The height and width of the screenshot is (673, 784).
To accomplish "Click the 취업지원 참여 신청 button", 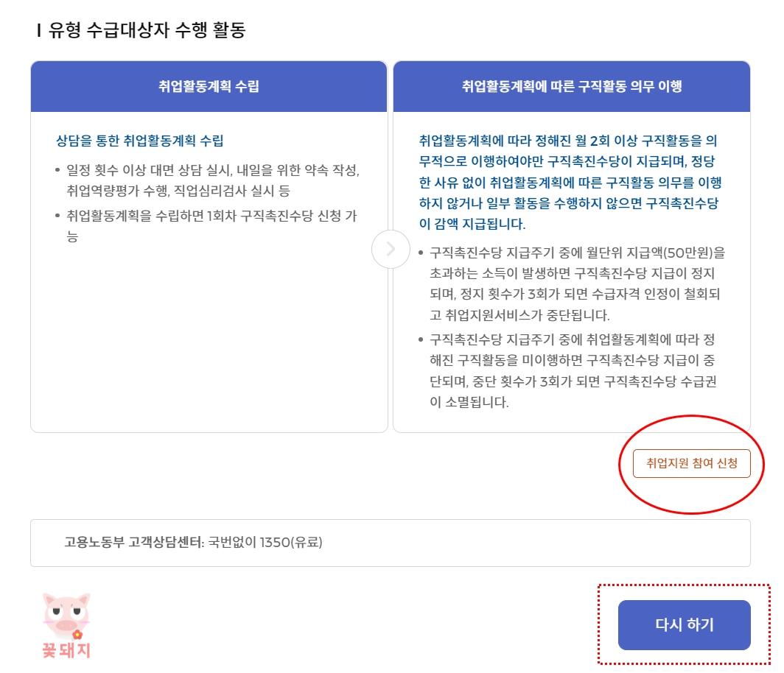I will click(x=693, y=462).
